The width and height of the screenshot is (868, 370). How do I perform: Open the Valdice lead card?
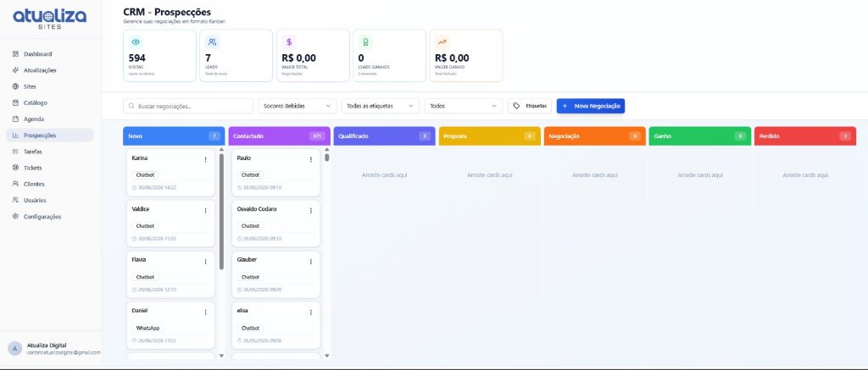click(170, 223)
